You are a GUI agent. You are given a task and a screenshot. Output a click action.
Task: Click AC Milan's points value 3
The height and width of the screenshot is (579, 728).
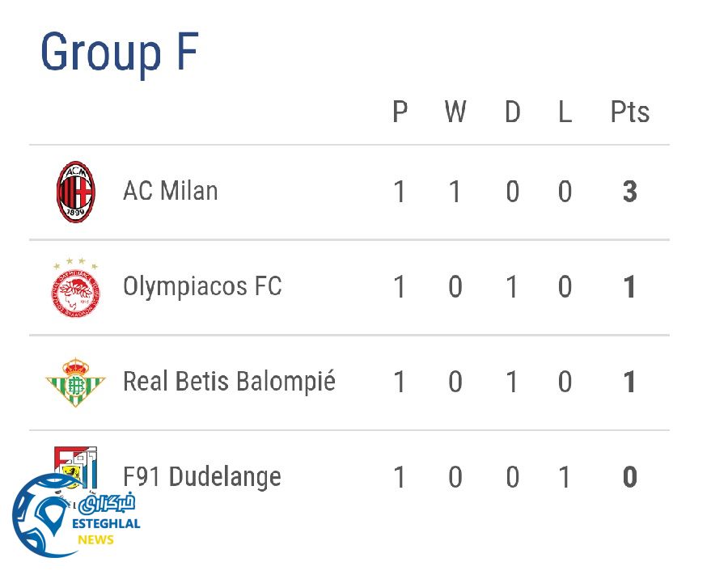click(629, 192)
